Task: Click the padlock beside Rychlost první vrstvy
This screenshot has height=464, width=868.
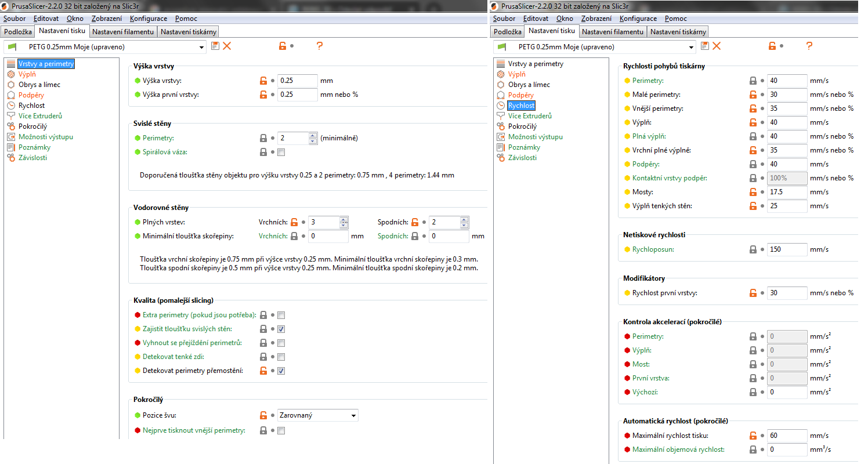Action: tap(753, 293)
